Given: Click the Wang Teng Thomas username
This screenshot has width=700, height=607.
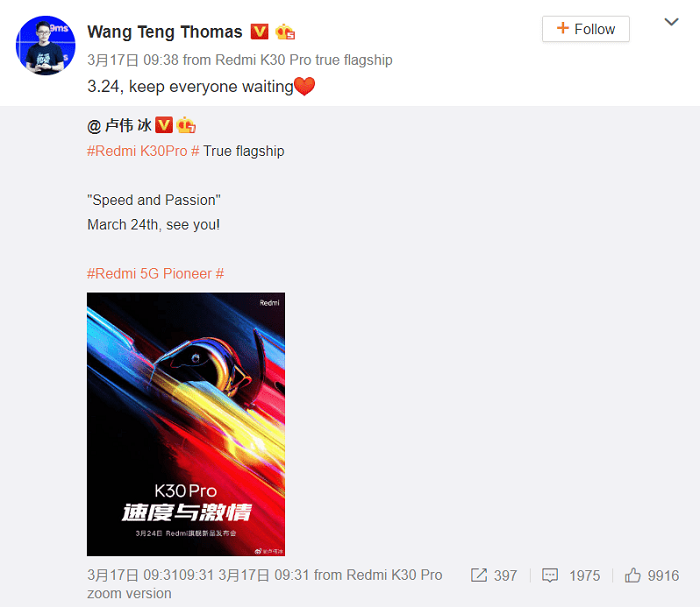Looking at the screenshot, I should click(x=165, y=32).
